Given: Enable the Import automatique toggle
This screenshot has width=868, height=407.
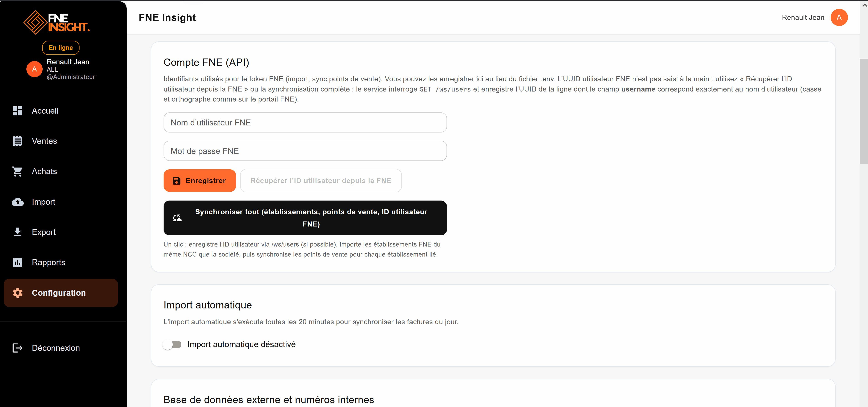Looking at the screenshot, I should 172,344.
